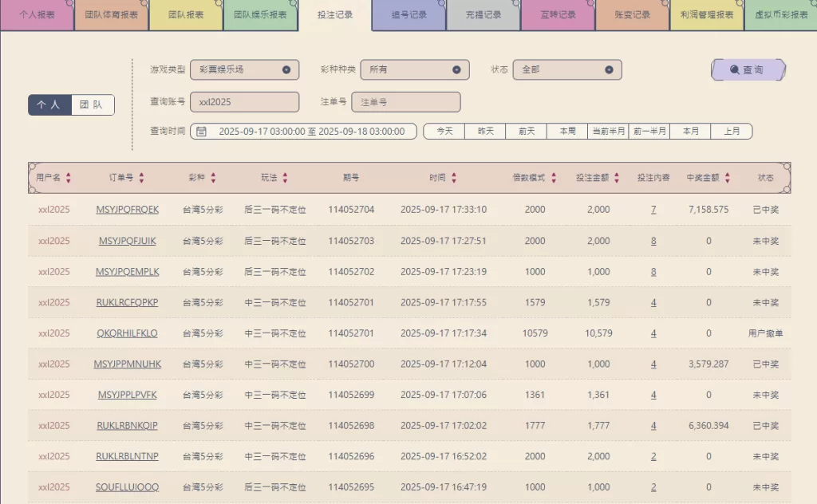Click sort arrows beside 时间 header
This screenshot has height=504, width=817.
click(x=454, y=178)
